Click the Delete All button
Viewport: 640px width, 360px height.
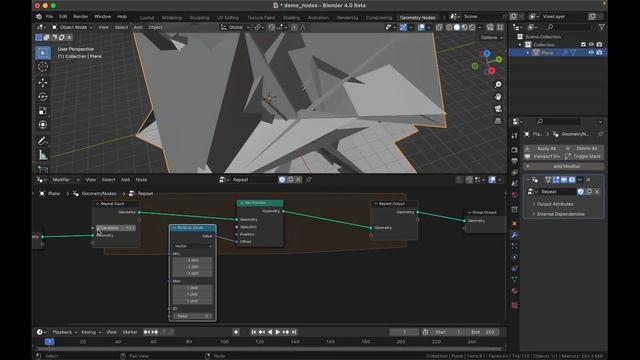584,148
